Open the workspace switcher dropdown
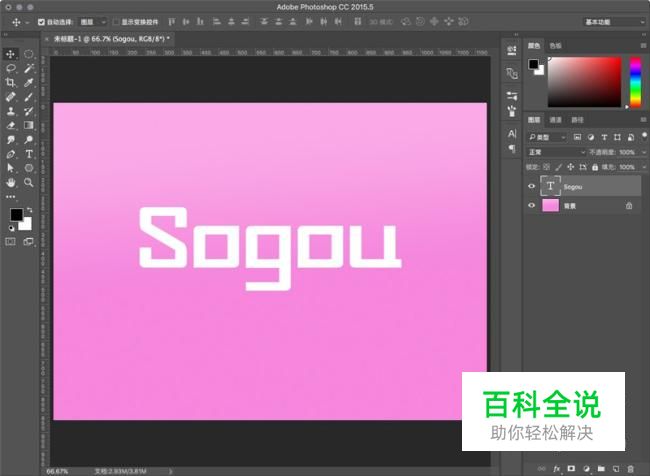This screenshot has height=476, width=650. 614,22
